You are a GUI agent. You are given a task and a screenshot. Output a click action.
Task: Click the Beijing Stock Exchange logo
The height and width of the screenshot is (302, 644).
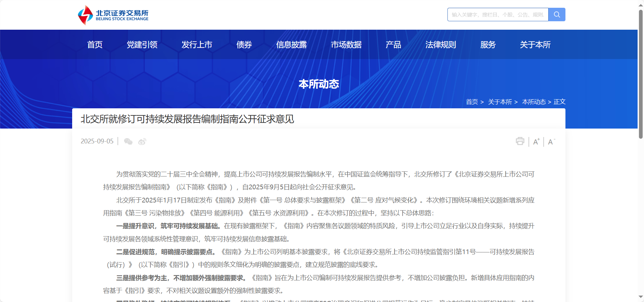(113, 15)
